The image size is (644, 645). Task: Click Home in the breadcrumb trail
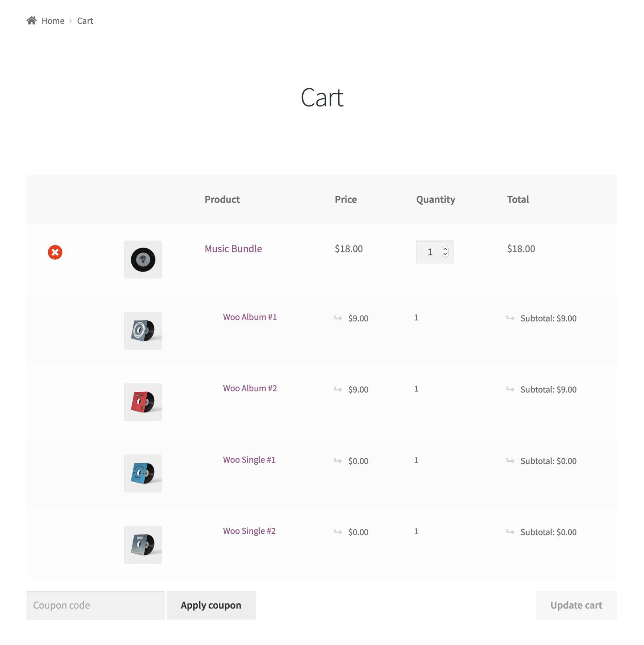pyautogui.click(x=53, y=20)
